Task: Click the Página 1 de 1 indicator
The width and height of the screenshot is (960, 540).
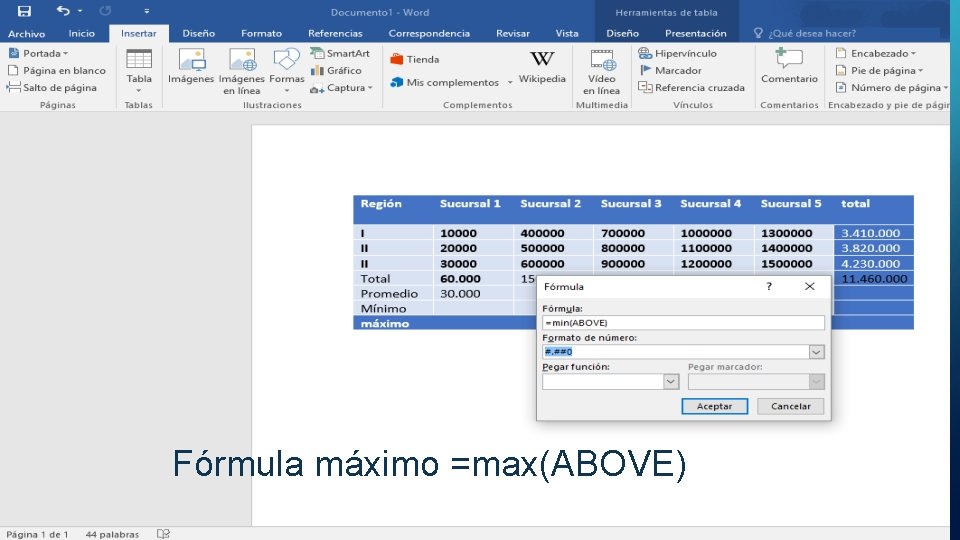Action: (37, 534)
